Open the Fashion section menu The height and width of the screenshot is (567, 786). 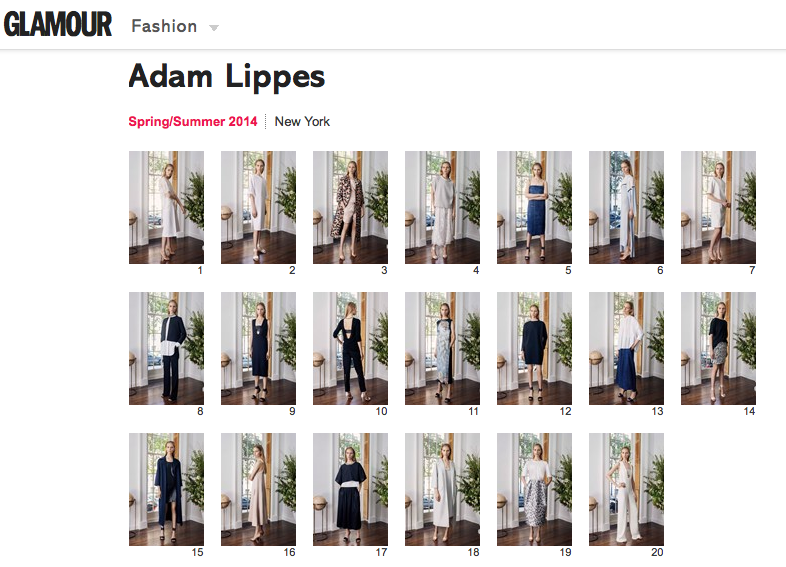(x=164, y=26)
